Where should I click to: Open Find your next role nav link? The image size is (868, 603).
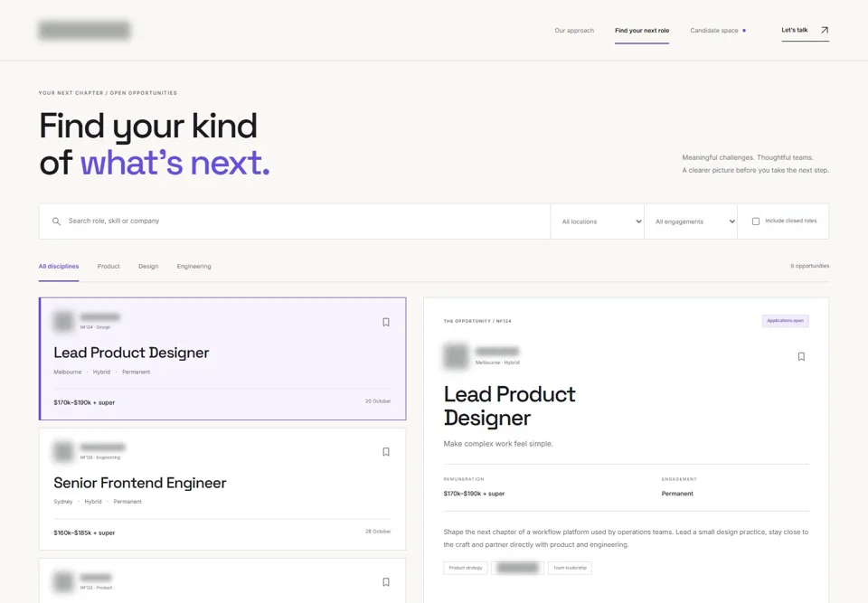click(x=642, y=31)
